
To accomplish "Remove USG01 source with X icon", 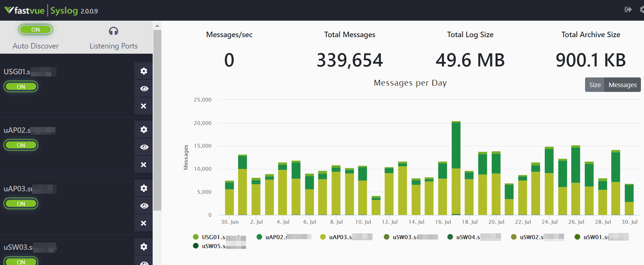I will pos(144,106).
